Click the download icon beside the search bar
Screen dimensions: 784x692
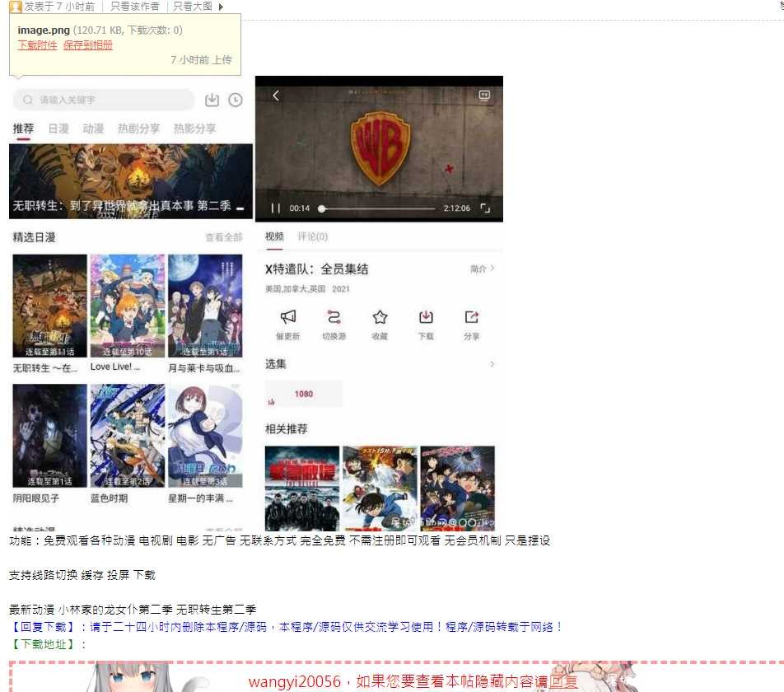(212, 100)
